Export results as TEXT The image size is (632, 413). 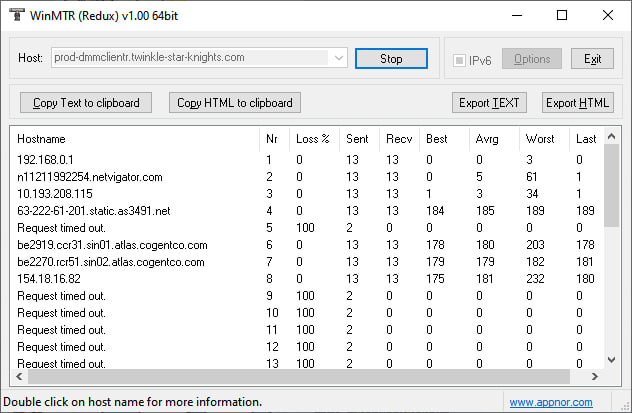(x=490, y=103)
